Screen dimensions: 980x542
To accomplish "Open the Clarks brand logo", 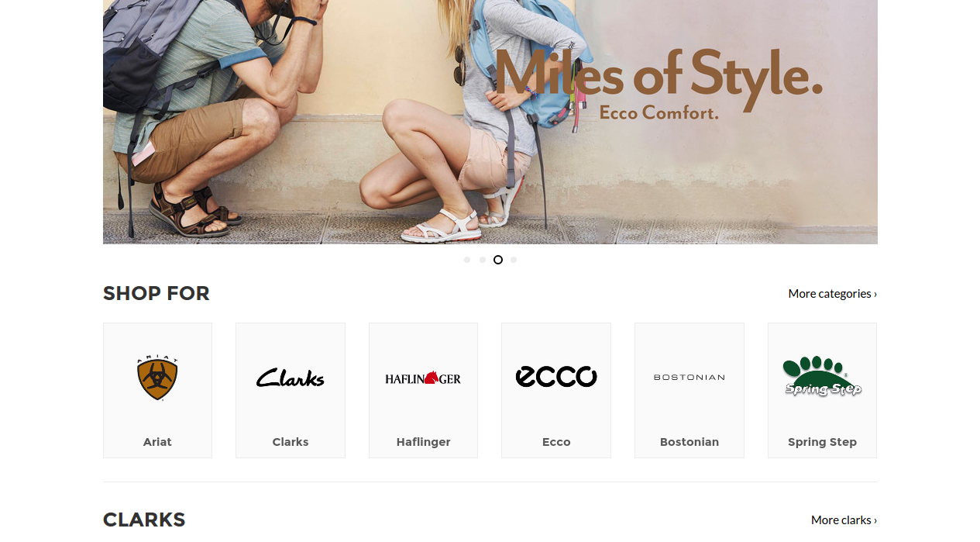I will pos(291,378).
